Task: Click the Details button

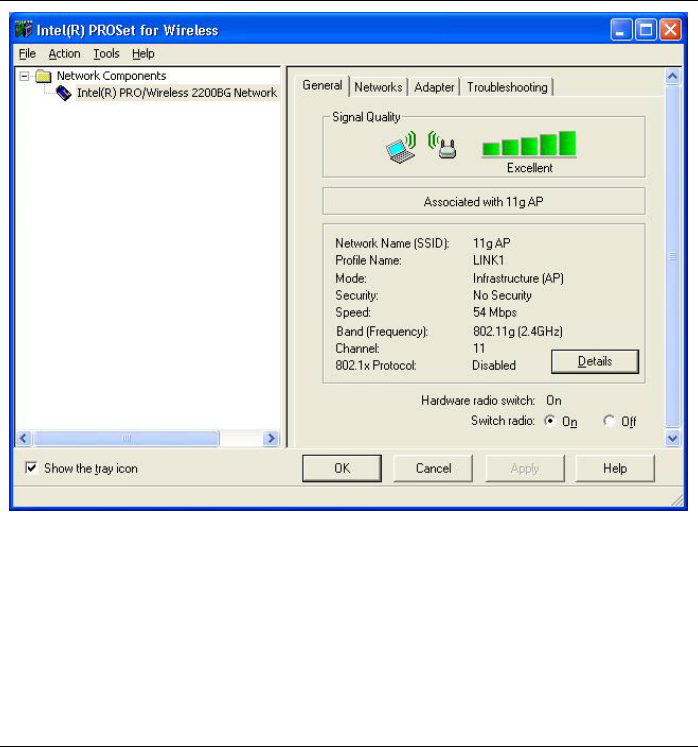Action: (x=595, y=362)
